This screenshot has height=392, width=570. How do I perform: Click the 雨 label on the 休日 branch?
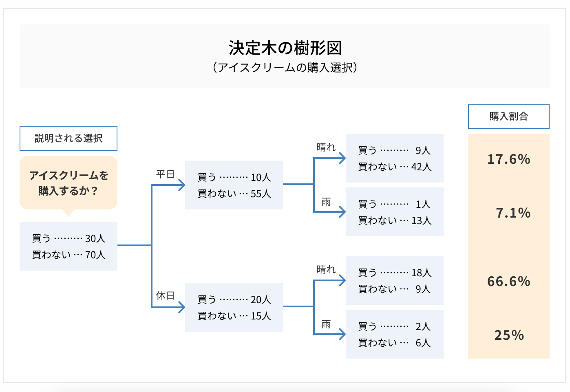[x=326, y=324]
